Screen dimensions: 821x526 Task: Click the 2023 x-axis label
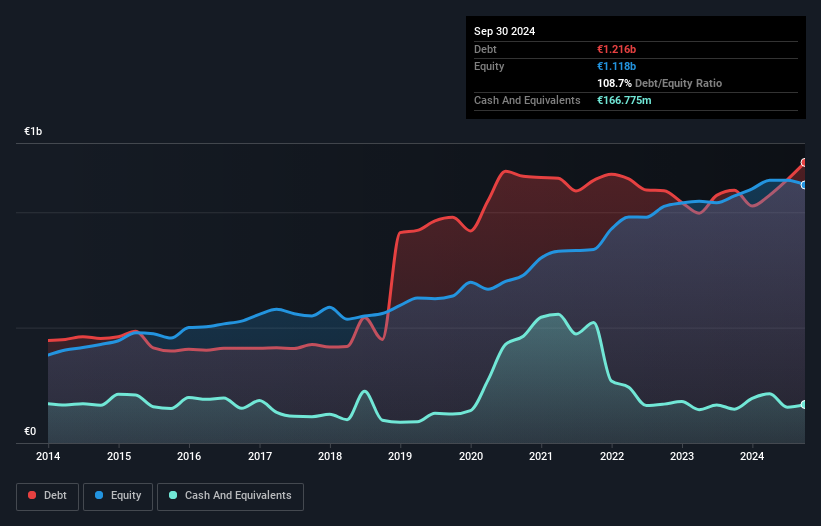(x=682, y=456)
